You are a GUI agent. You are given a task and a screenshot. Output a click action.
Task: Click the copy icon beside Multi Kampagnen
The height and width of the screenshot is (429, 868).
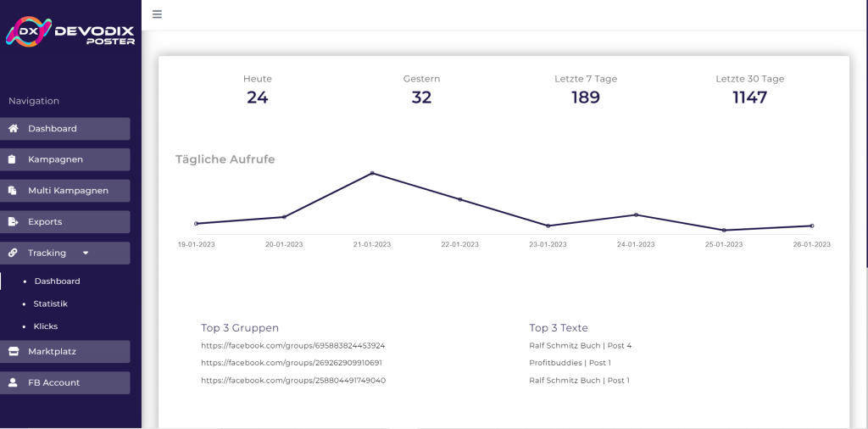click(13, 191)
